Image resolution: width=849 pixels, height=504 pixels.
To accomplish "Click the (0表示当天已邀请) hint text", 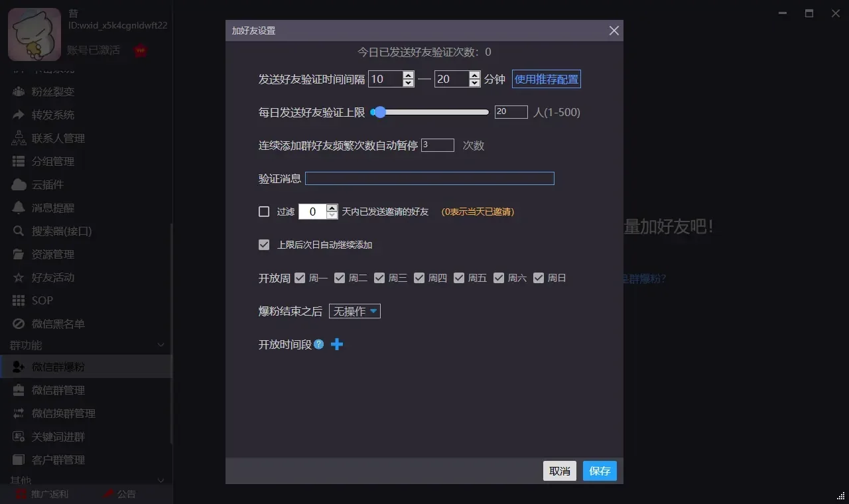I will click(x=478, y=212).
